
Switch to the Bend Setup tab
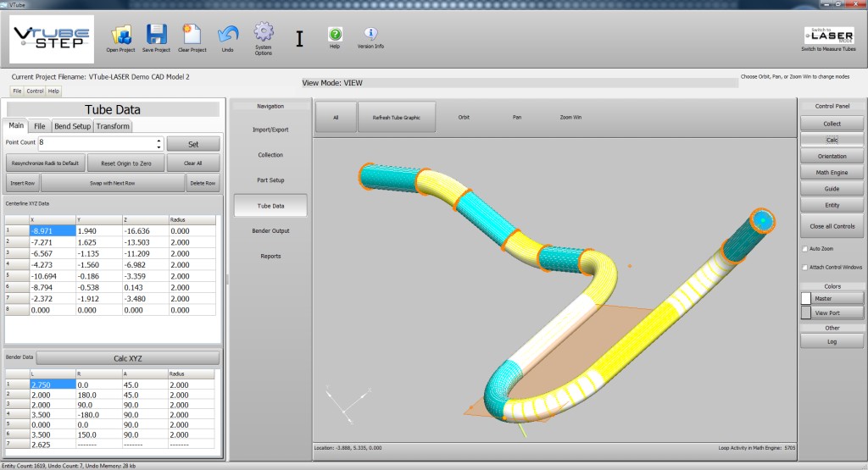(x=72, y=126)
